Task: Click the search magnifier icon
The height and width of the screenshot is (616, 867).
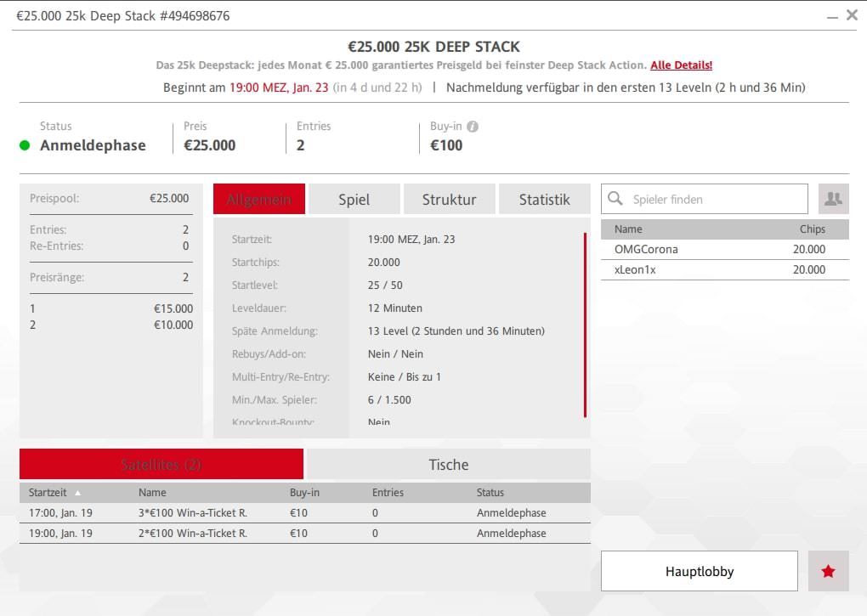Action: point(616,200)
